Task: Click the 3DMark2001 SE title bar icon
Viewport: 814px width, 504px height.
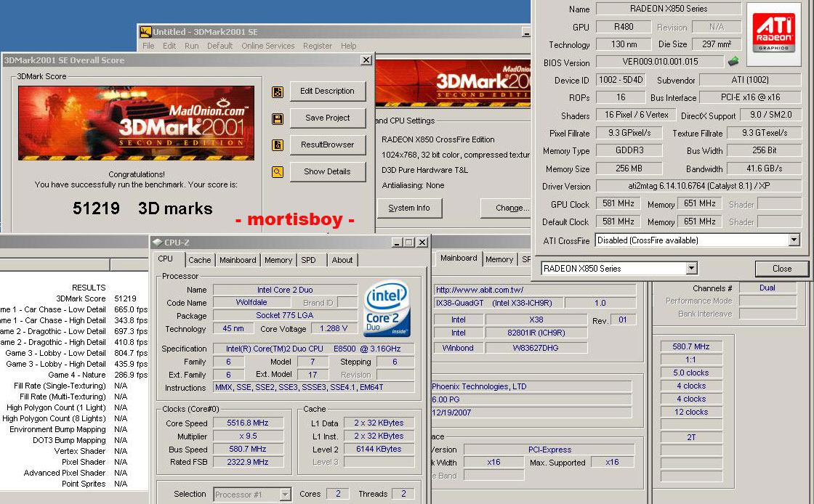Action: (x=146, y=32)
